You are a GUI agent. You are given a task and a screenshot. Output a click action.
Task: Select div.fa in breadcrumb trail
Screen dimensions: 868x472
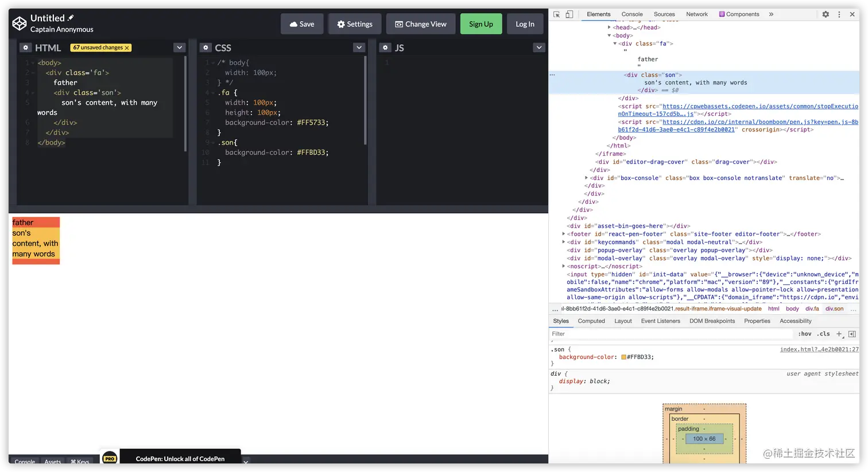[812, 309]
